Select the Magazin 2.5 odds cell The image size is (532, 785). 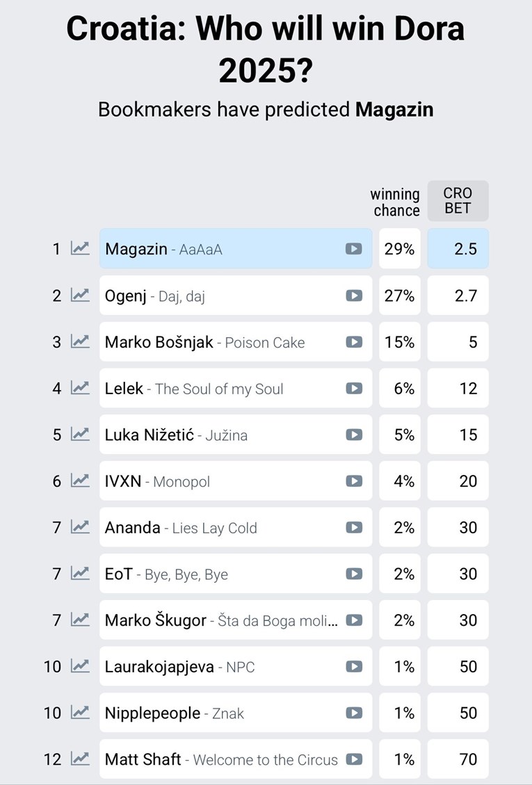point(458,249)
